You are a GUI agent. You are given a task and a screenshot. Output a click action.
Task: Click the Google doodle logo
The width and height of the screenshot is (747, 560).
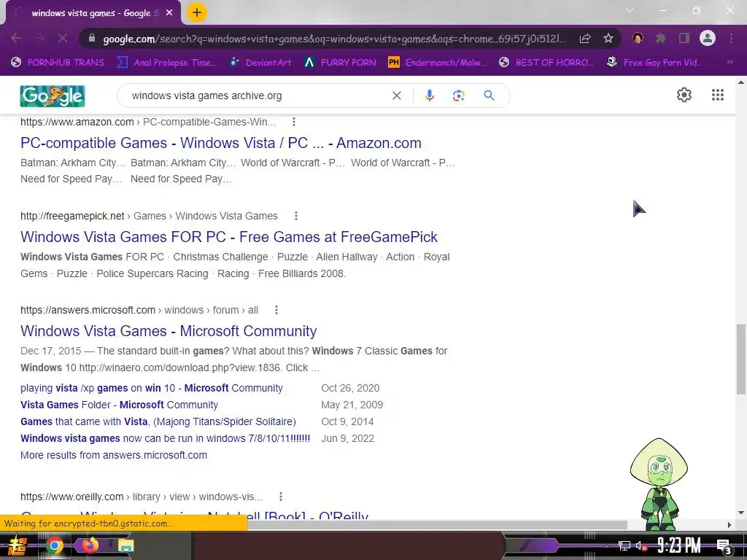tap(53, 96)
